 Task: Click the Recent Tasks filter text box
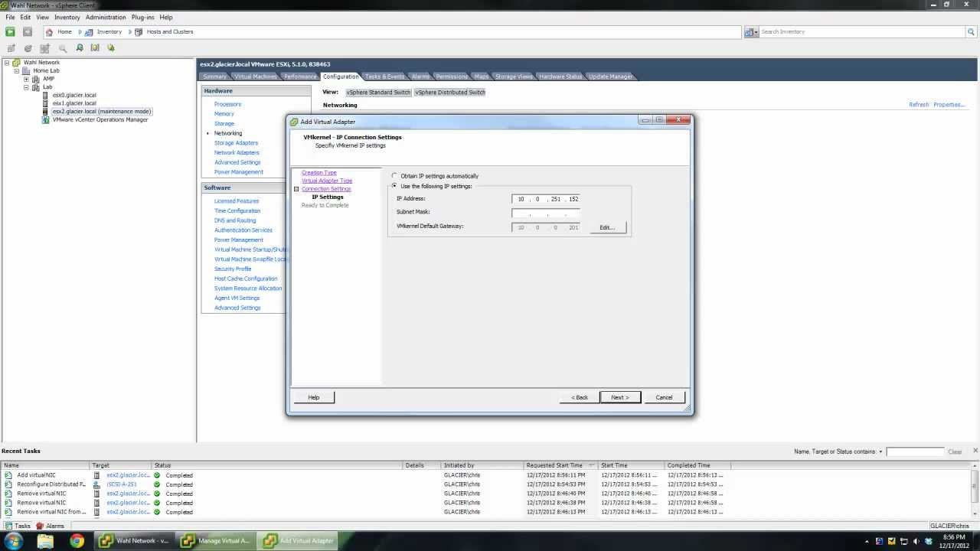click(915, 452)
